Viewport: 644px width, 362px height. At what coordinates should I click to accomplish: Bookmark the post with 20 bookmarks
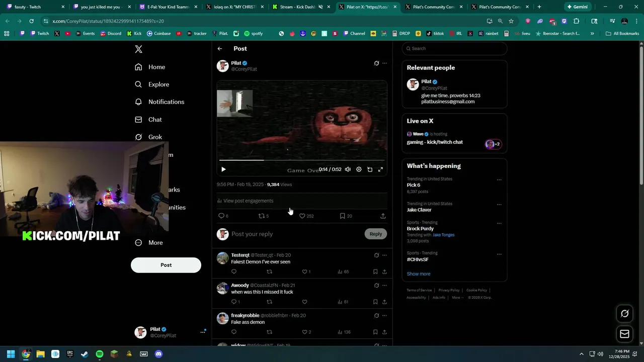(346, 216)
